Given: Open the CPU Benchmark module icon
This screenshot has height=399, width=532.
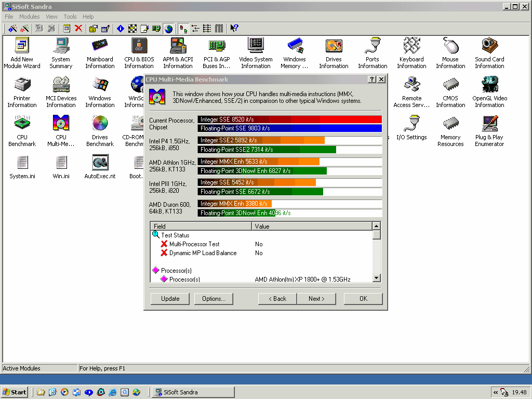Looking at the screenshot, I should coord(22,125).
